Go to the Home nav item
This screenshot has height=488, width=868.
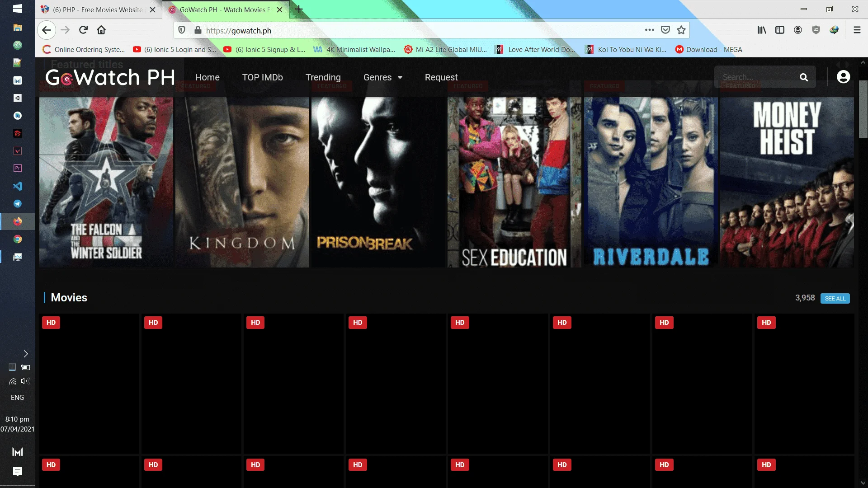[x=208, y=77]
